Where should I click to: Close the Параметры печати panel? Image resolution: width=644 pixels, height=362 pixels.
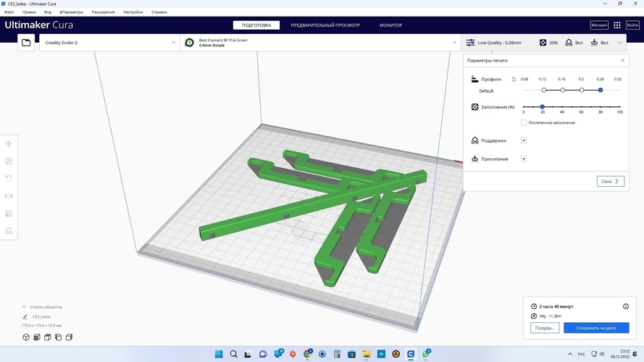tap(623, 60)
